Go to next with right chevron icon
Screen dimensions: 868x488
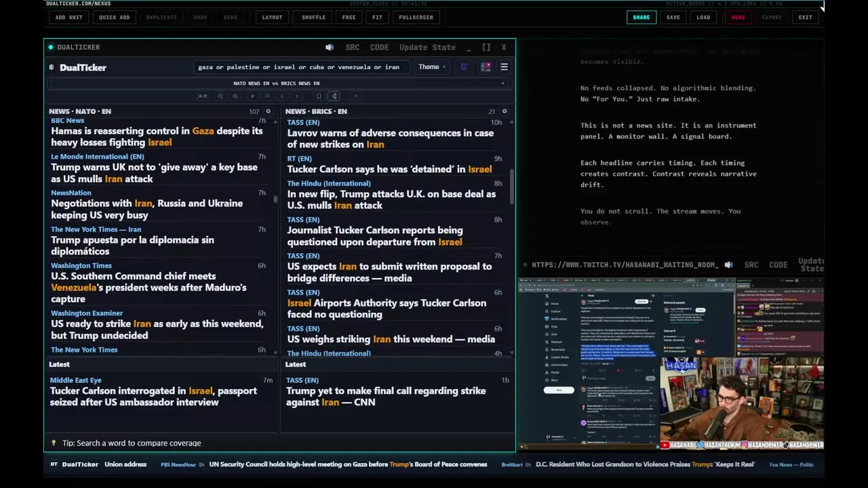296,96
